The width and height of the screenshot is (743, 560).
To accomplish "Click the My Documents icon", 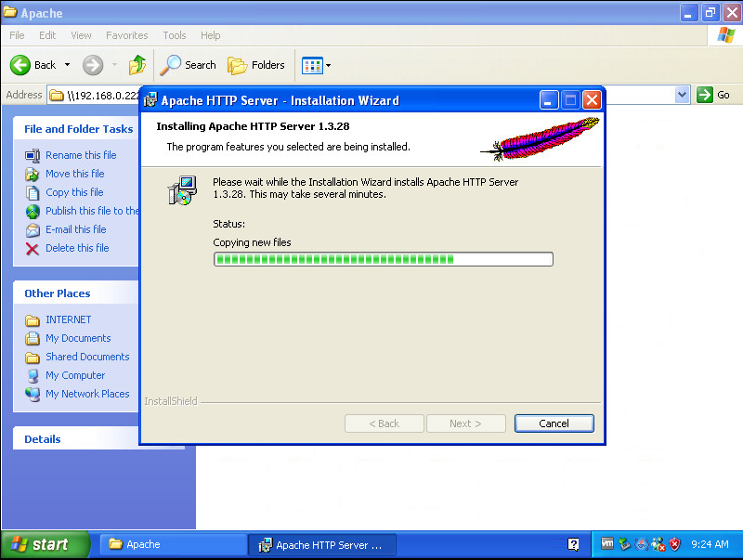I will click(x=33, y=338).
